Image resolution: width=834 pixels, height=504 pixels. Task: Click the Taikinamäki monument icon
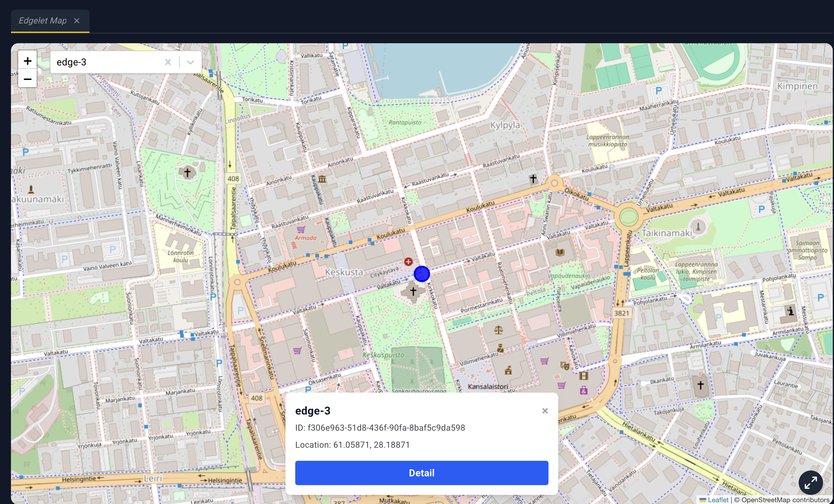click(x=698, y=227)
